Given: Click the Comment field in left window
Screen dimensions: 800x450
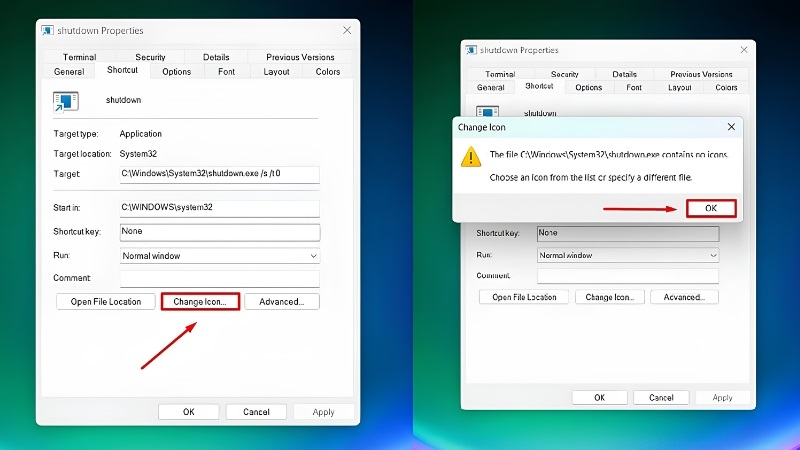Looking at the screenshot, I should click(220, 279).
